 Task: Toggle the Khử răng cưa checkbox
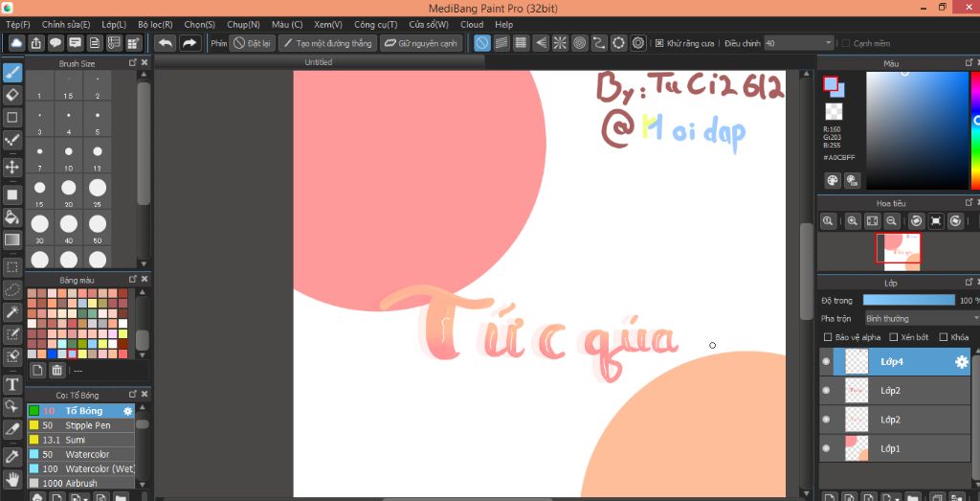(x=659, y=43)
